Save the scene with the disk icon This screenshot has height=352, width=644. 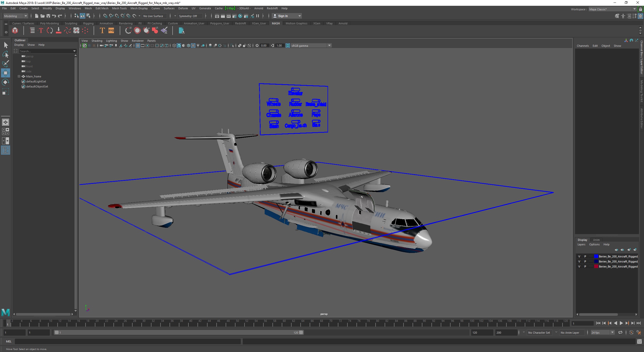[48, 16]
